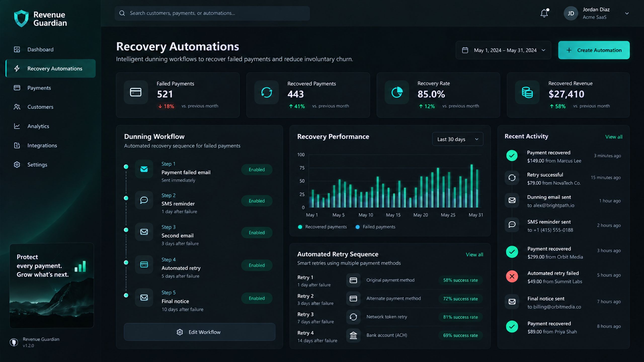Open Dashboard in the sidebar
644x362 pixels.
[x=50, y=50]
